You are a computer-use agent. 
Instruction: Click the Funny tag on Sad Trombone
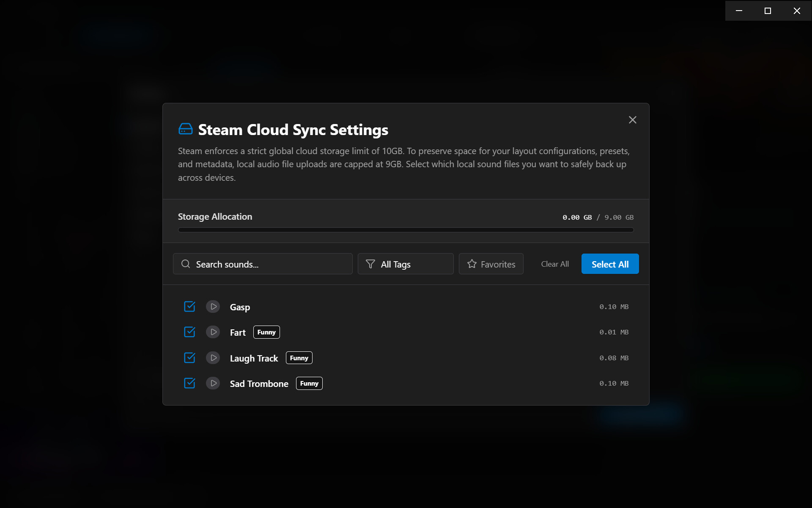point(309,384)
